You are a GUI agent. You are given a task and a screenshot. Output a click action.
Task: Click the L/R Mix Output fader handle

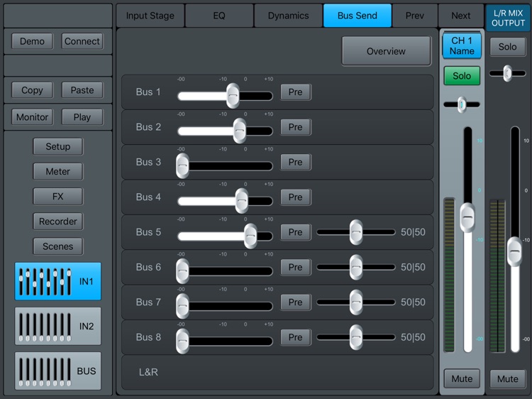[515, 251]
